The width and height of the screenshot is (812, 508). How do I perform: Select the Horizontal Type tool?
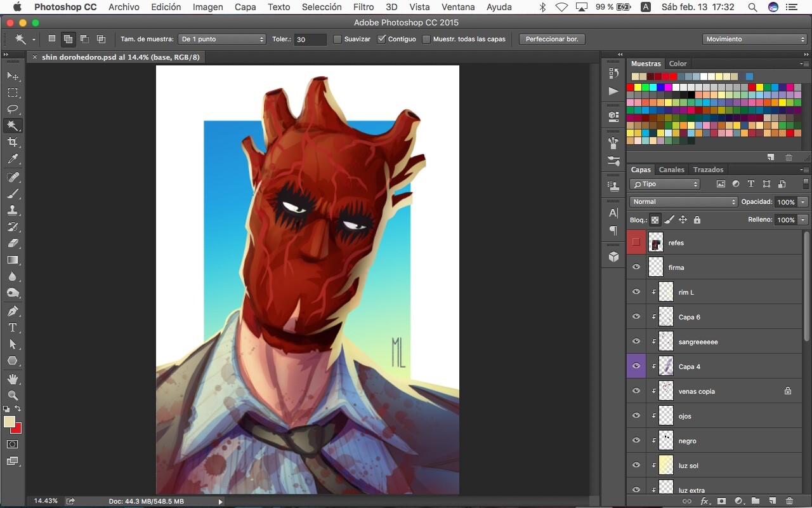pyautogui.click(x=13, y=328)
